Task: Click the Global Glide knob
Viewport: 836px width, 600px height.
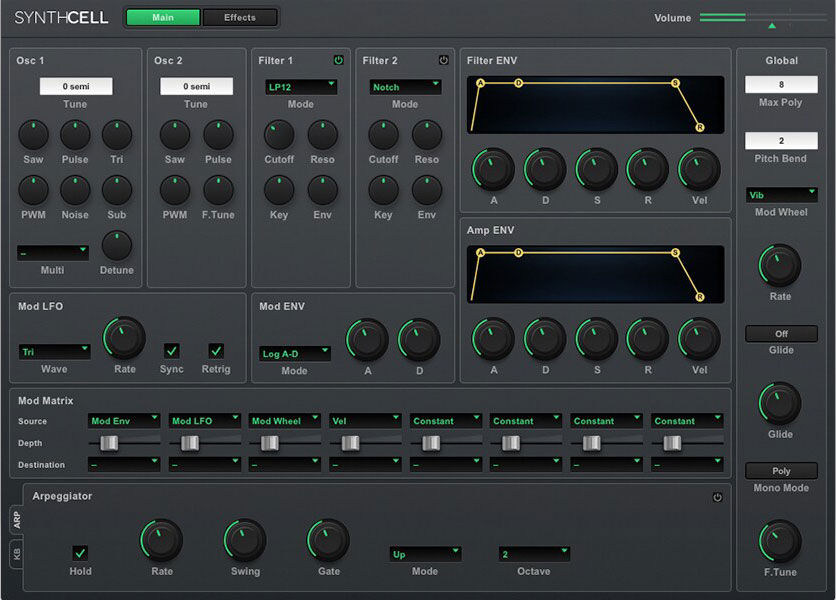Action: 780,404
